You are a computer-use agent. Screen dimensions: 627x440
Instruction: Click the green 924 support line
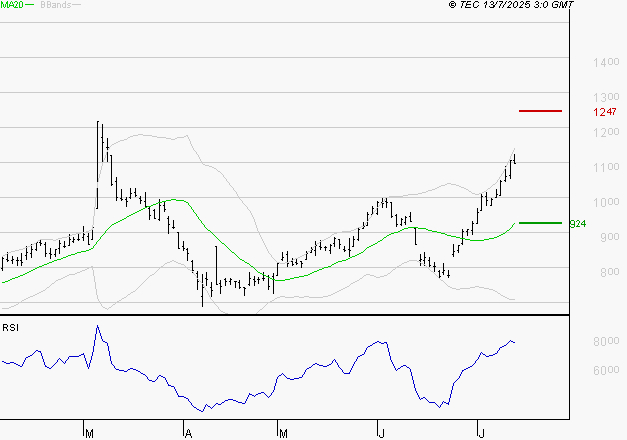[540, 223]
